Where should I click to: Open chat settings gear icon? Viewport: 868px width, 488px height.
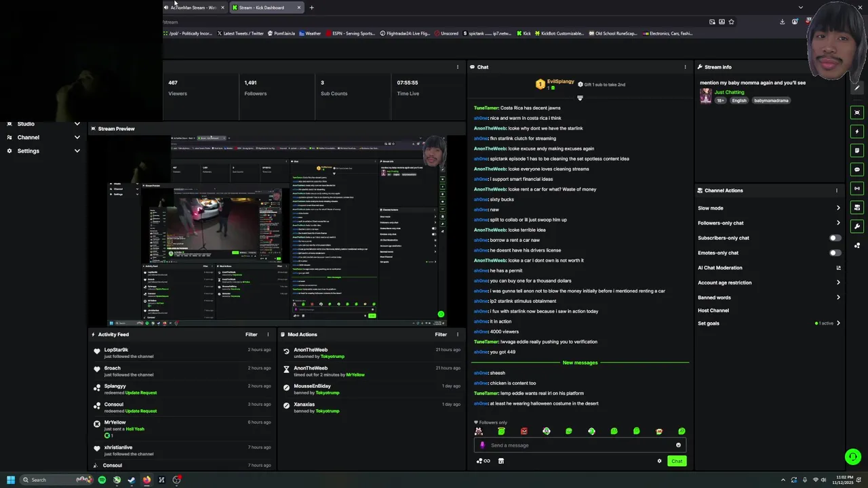[659, 461]
